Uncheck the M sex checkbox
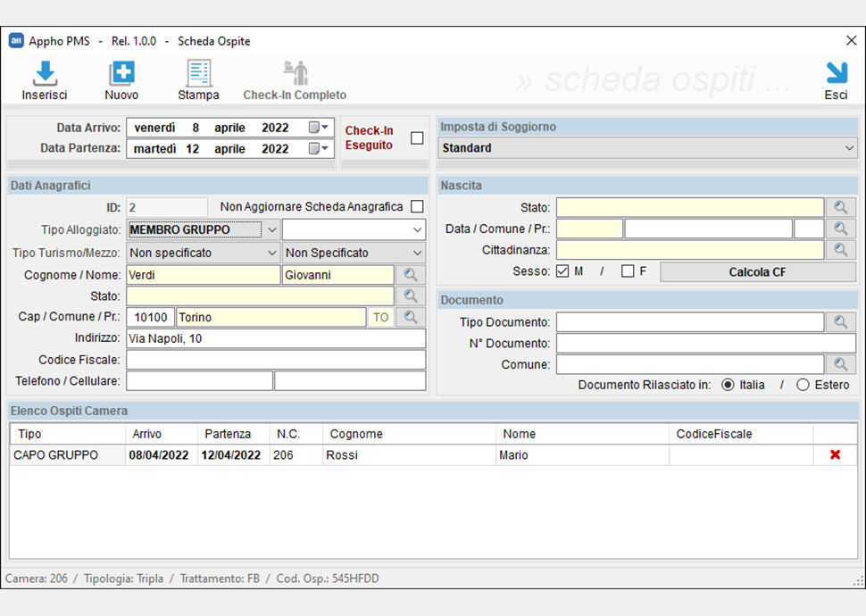 click(562, 271)
